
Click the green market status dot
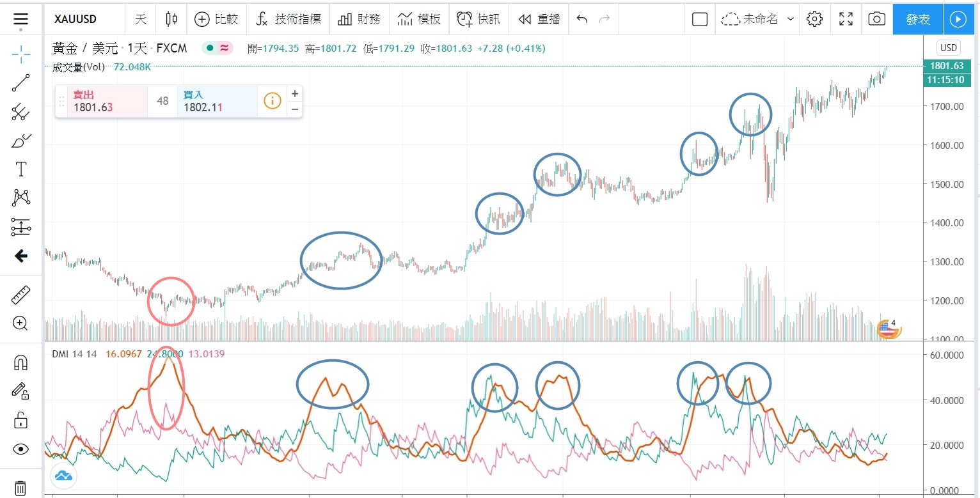click(x=210, y=48)
